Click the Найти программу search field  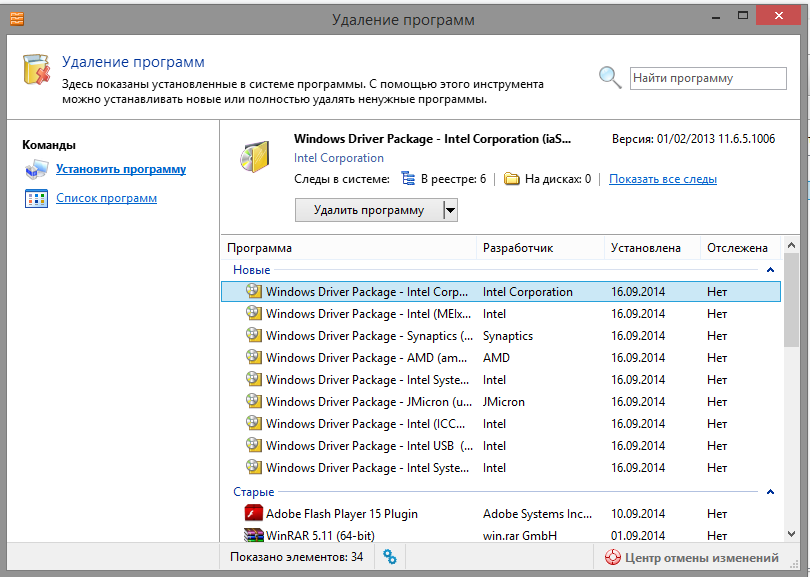pos(708,79)
